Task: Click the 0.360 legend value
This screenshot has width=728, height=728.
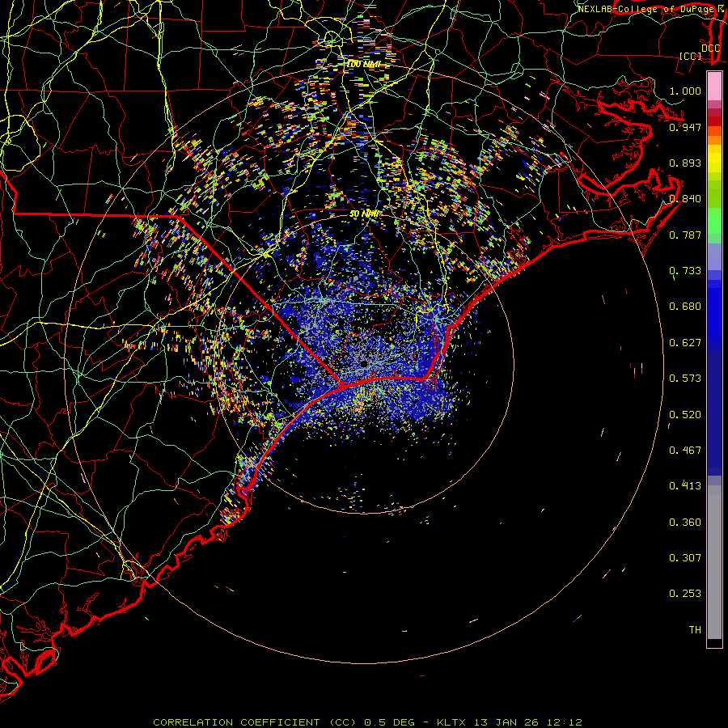Action: tap(685, 523)
